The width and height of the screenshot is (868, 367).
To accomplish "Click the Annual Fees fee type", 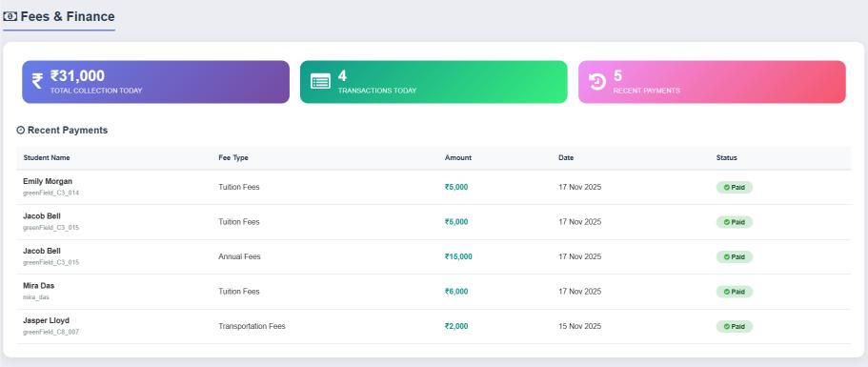I will (239, 256).
